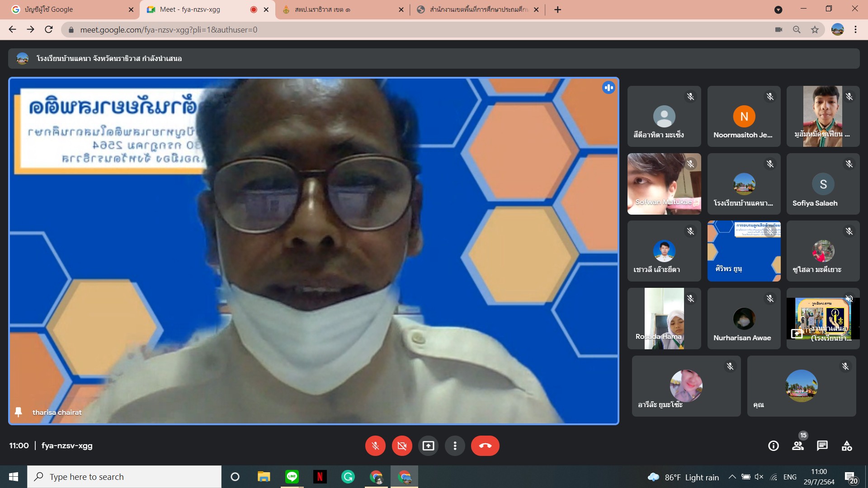Screen dimensions: 868x488
Task: Open Activities shapes icon
Action: point(847,446)
